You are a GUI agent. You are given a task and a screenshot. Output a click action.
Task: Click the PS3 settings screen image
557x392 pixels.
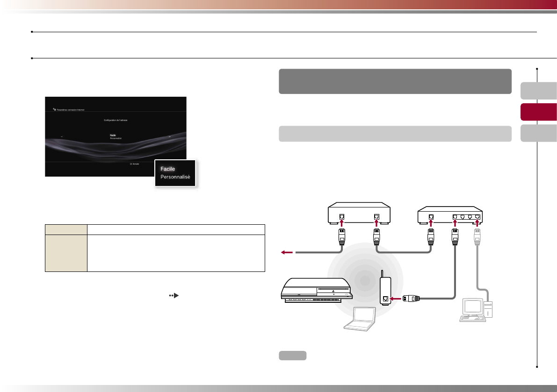pos(116,136)
